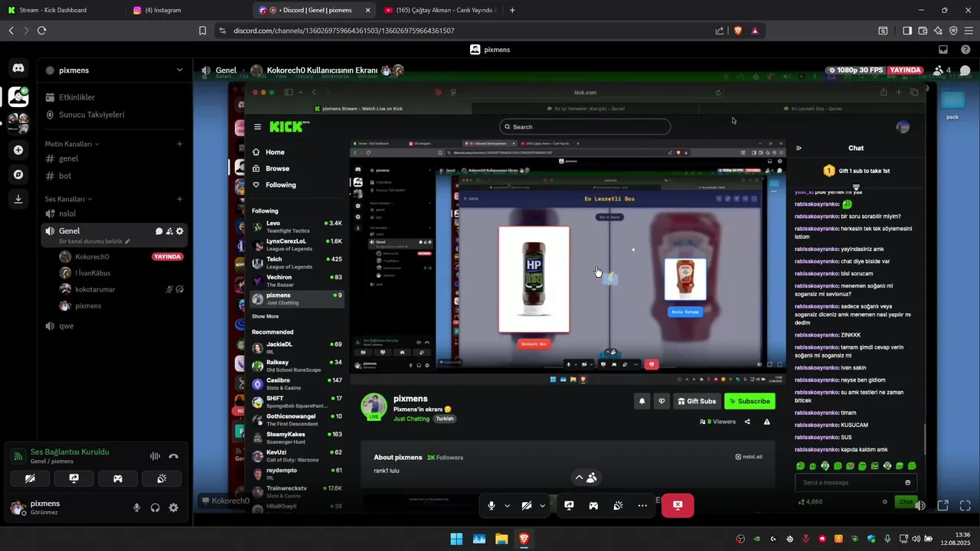This screenshot has width=980, height=551.
Task: Switch to Stream - Kick Dashboard tab
Action: coord(61,10)
